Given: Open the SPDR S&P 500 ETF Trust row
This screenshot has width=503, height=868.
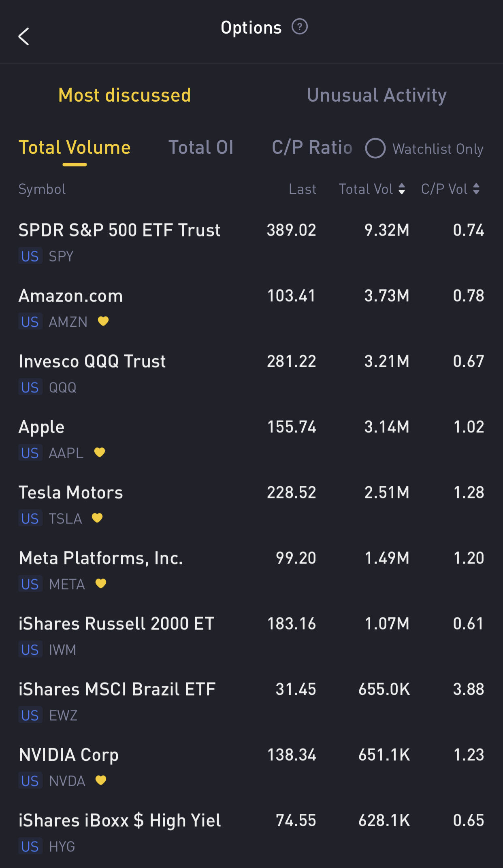Looking at the screenshot, I should click(x=119, y=230).
